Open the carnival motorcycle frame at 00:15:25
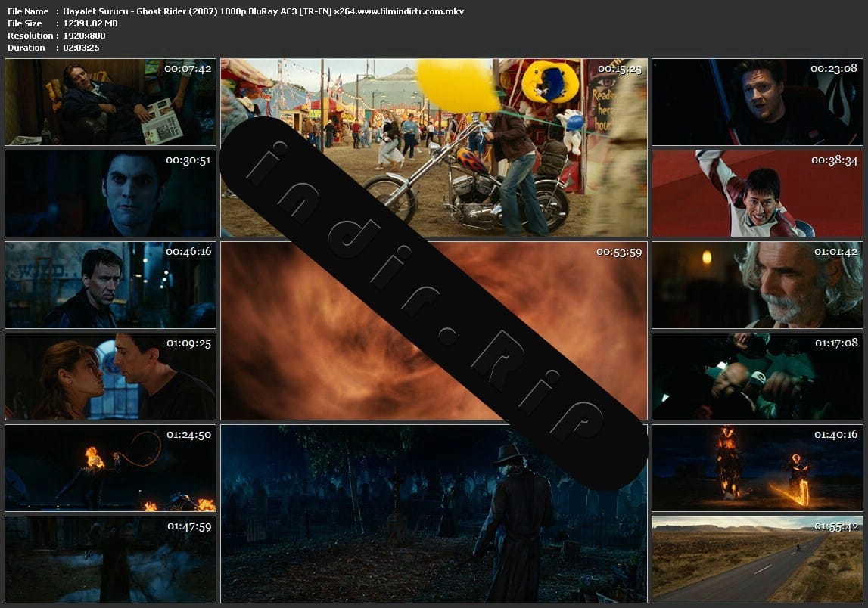868x608 pixels. 434,147
